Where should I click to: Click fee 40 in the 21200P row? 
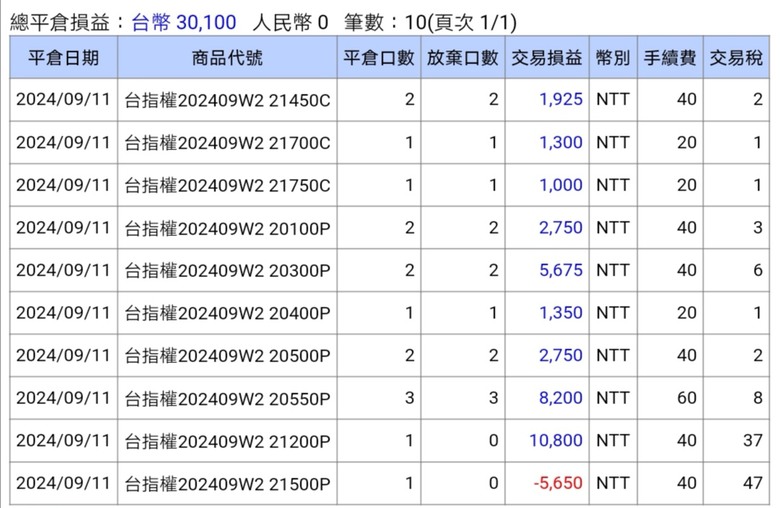click(x=686, y=440)
